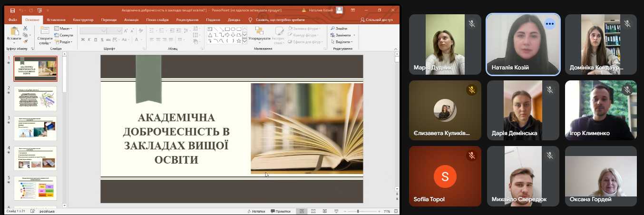Open the Animation (Анімація) ribbon tab
The image size is (644, 215).
[131, 20]
